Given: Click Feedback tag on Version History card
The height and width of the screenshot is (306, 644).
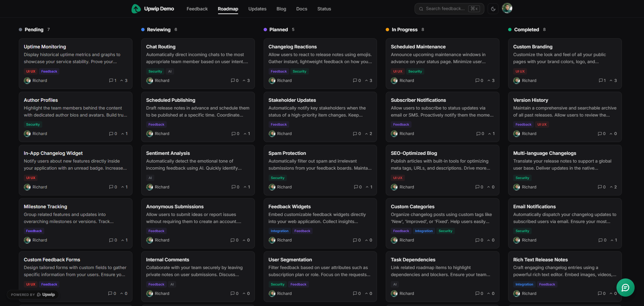Looking at the screenshot, I should click(524, 125).
